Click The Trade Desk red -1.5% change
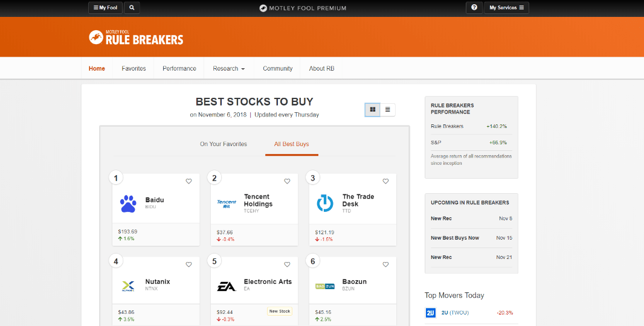Image resolution: width=644 pixels, height=326 pixels. (324, 239)
